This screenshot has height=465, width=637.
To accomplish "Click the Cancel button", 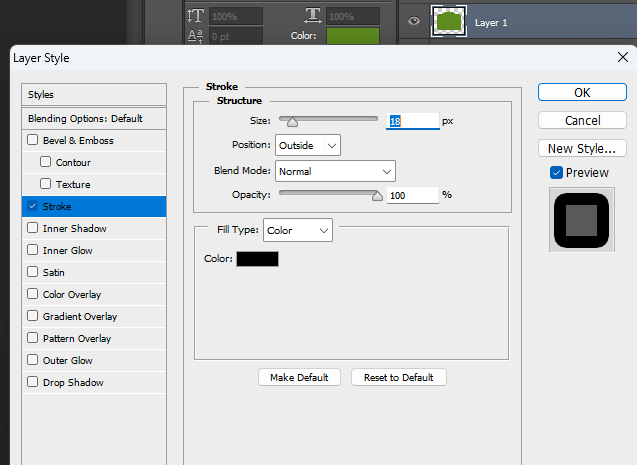I will pyautogui.click(x=582, y=120).
